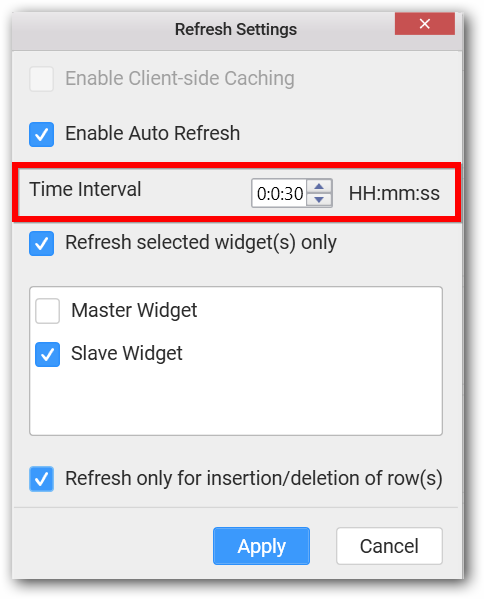Select the Slave Widget label text
Viewport: 484px width, 599px height.
coord(126,353)
